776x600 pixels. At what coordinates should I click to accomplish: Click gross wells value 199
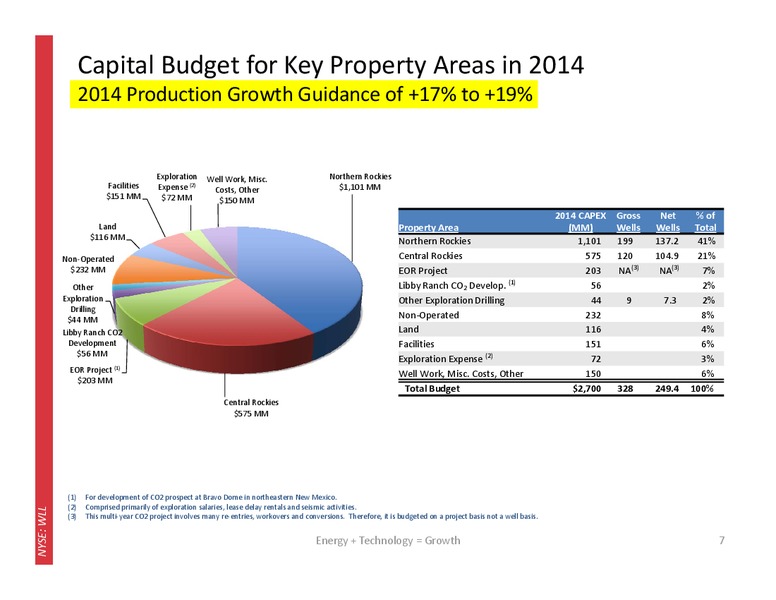pyautogui.click(x=625, y=241)
